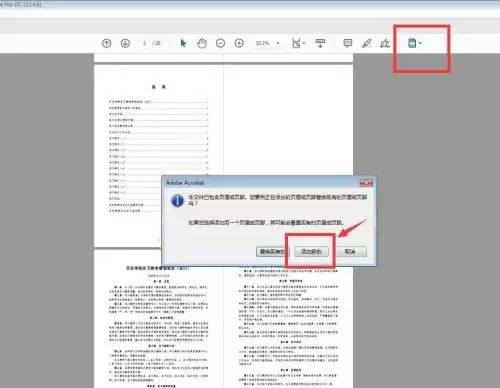Open the fit page options icon
Image resolution: width=500 pixels, height=388 pixels.
(x=296, y=43)
